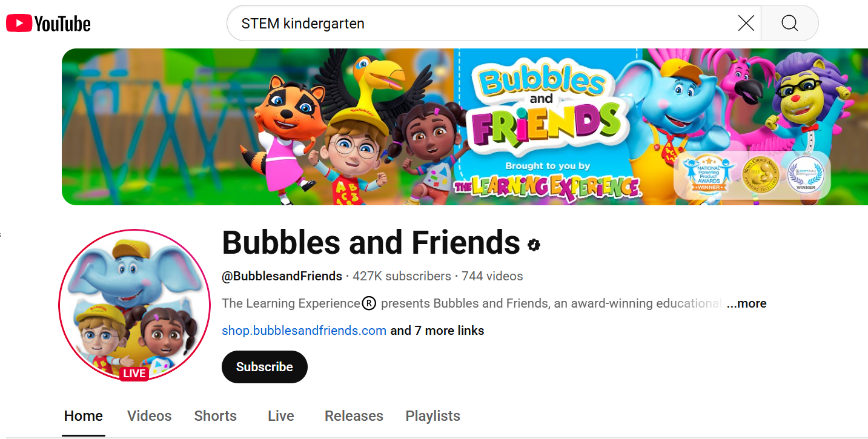The image size is (868, 439).
Task: Switch to the Shorts tab
Action: 216,416
